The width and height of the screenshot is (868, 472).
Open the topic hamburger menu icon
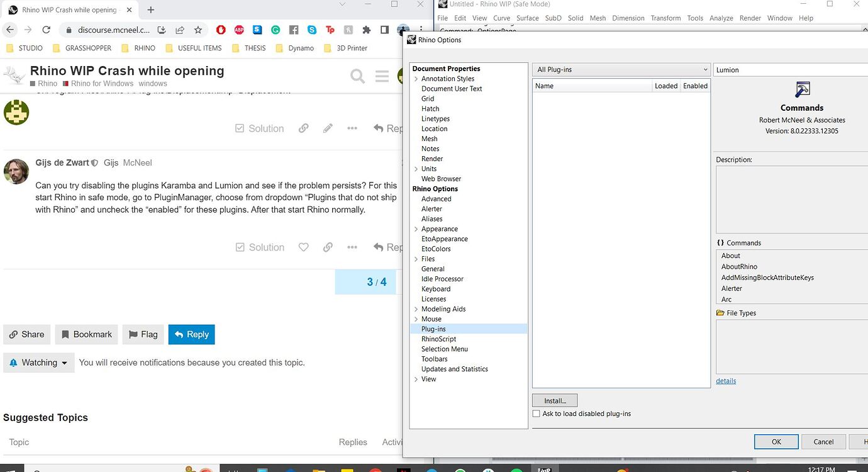point(382,76)
